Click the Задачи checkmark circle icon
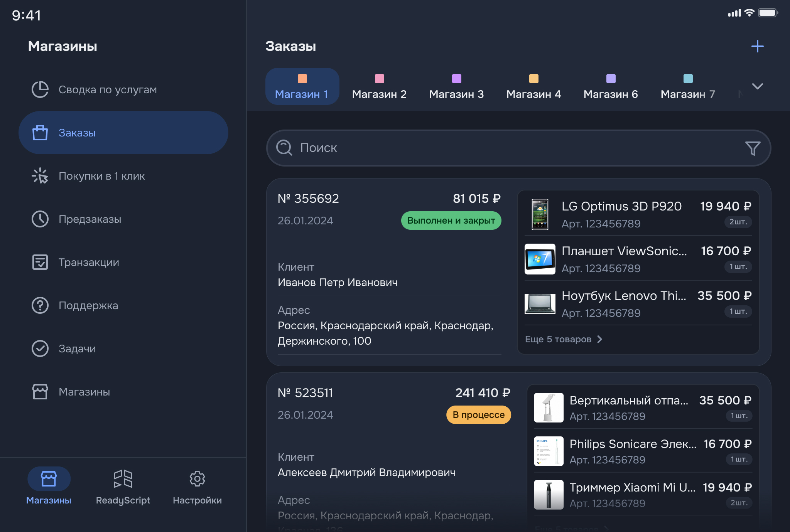This screenshot has width=790, height=532. pyautogui.click(x=40, y=348)
